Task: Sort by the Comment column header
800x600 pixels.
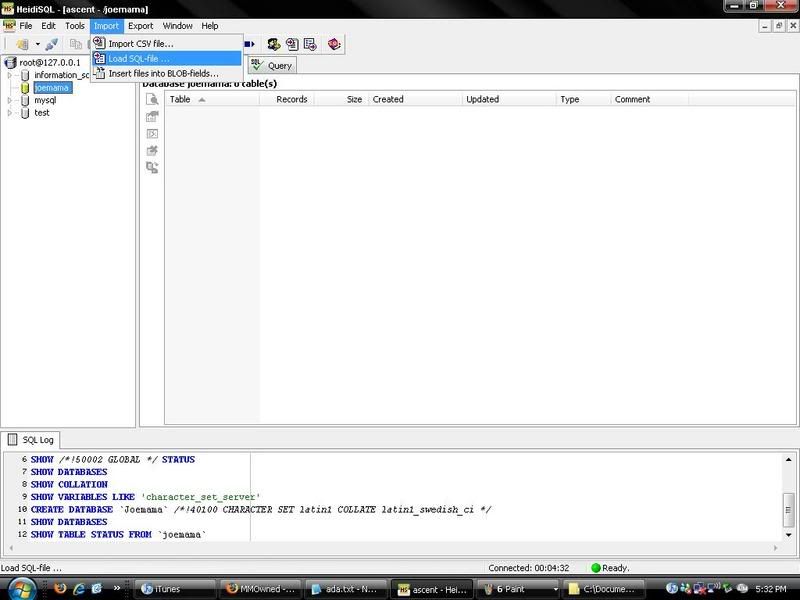Action: click(x=649, y=99)
